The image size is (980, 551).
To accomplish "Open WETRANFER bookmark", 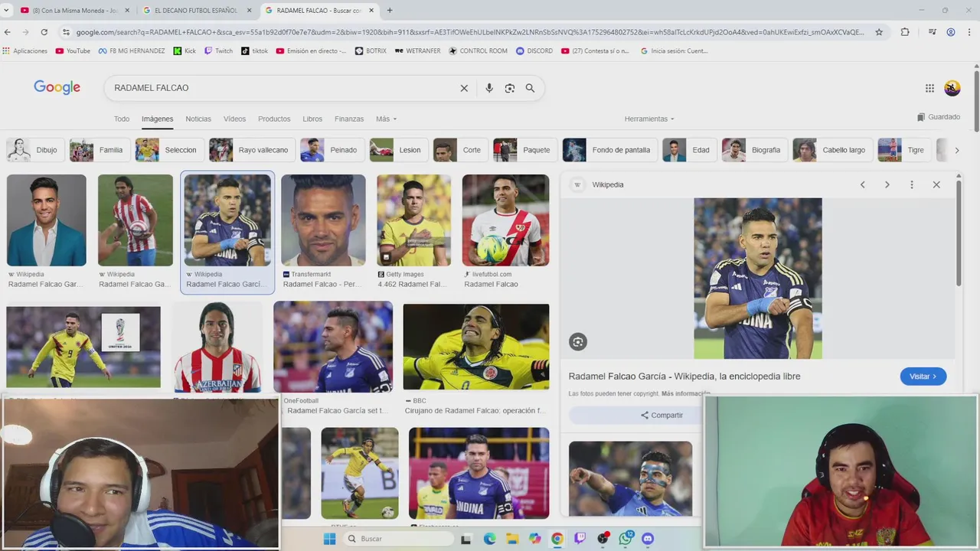I will tap(418, 51).
